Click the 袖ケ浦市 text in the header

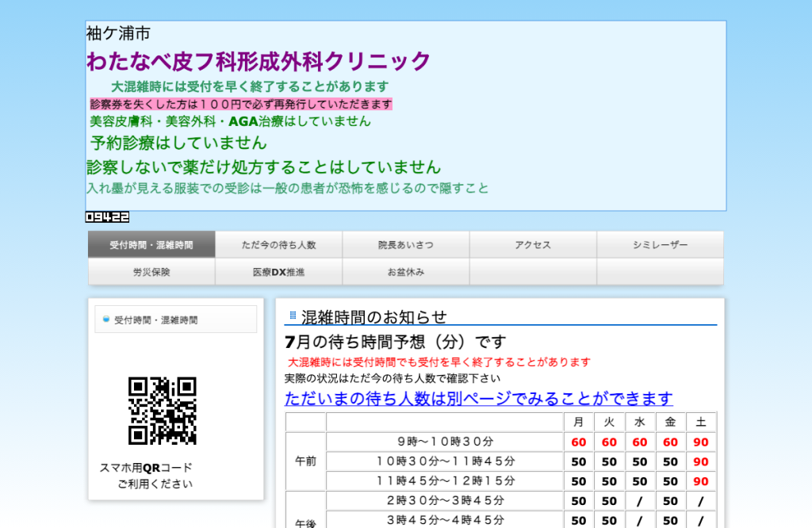point(118,33)
